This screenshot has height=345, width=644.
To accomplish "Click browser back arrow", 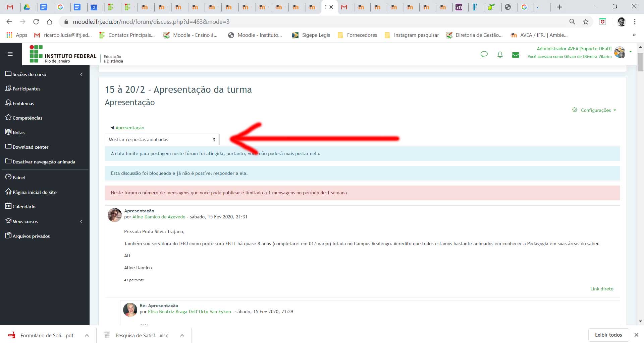I will point(9,22).
